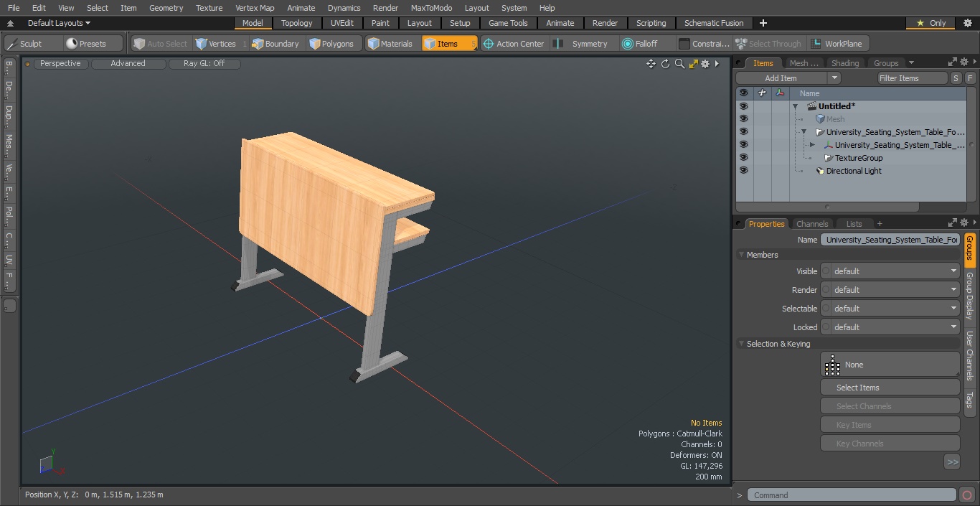Viewport: 980px width, 506px height.
Task: Hide the Directional Light item
Action: click(743, 171)
